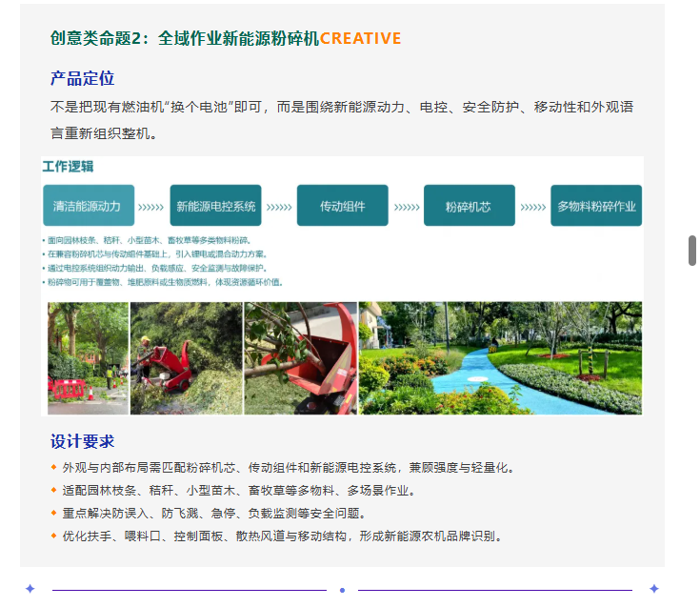Image resolution: width=700 pixels, height=607 pixels.
Task: Open the blue garden path photo
Action: (x=500, y=358)
